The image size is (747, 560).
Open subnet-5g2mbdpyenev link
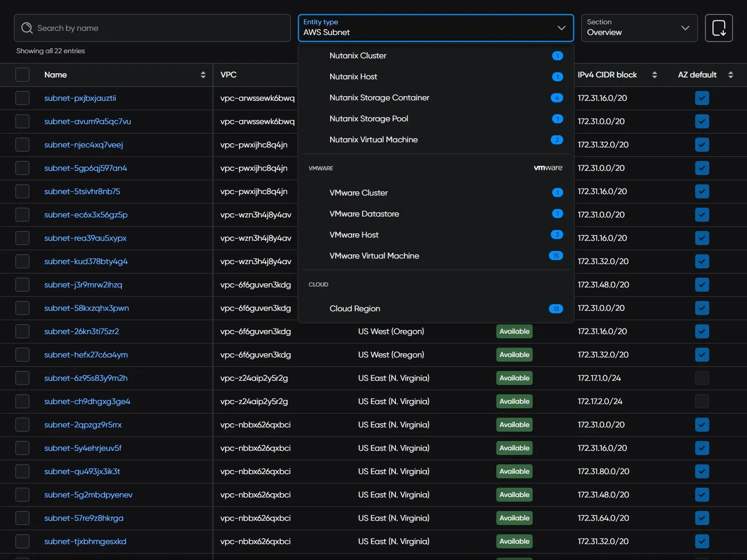coord(88,495)
